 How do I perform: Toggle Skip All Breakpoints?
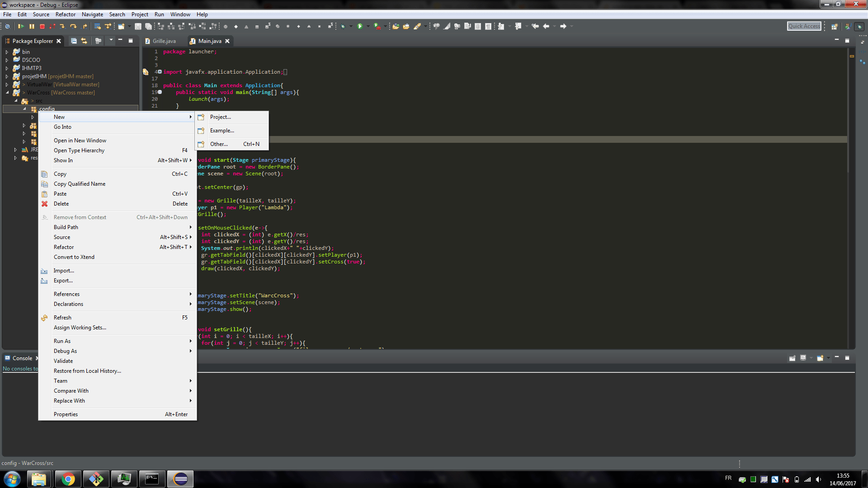pos(7,26)
